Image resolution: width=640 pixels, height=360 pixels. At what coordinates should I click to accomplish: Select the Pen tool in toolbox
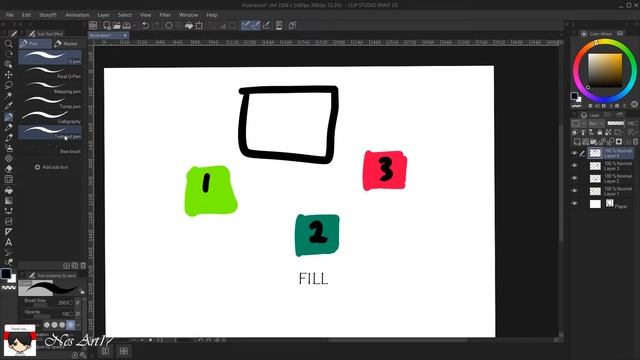[x=8, y=117]
